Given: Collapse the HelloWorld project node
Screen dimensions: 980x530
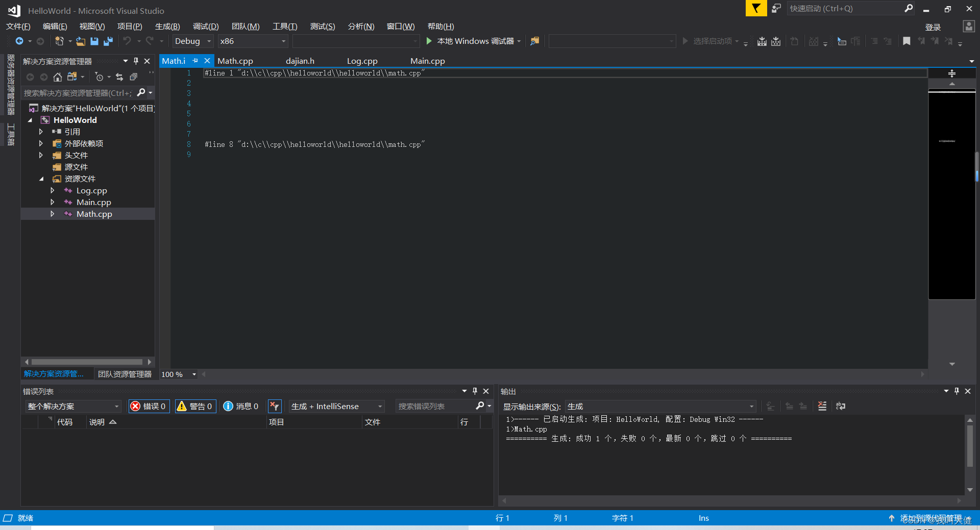Looking at the screenshot, I should pos(30,120).
